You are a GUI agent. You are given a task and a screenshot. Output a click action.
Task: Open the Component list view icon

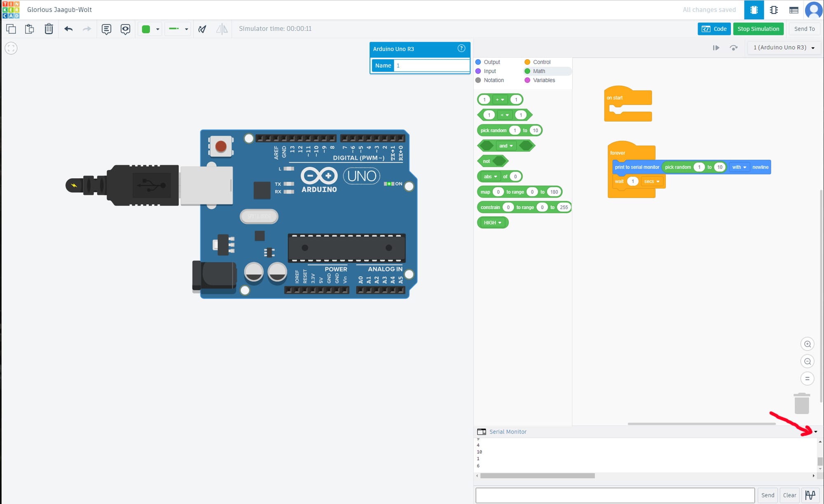click(794, 10)
